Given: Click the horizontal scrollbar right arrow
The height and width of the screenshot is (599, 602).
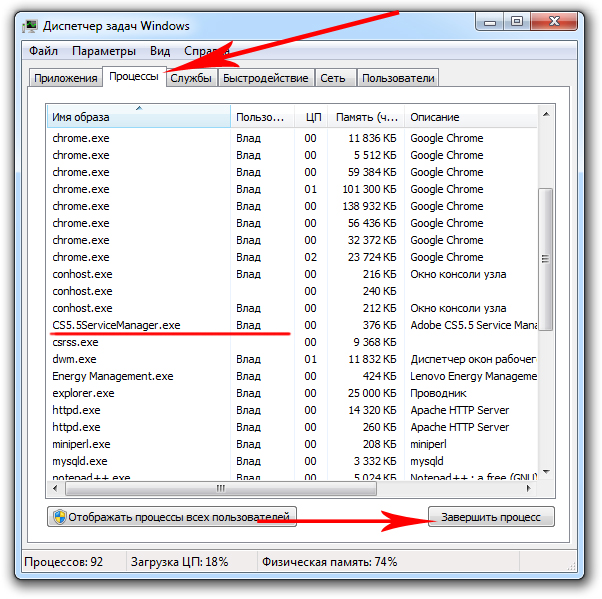Looking at the screenshot, I should pyautogui.click(x=529, y=488).
